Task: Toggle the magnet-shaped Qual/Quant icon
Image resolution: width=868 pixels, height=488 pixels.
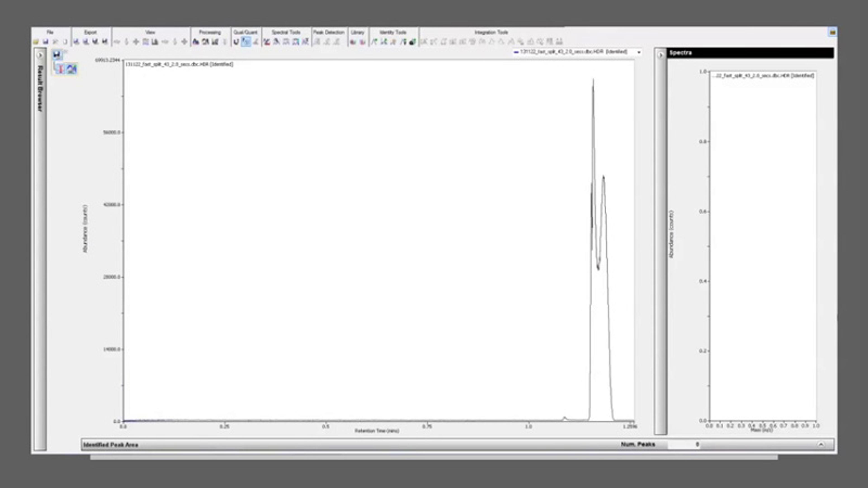Action: [236, 42]
